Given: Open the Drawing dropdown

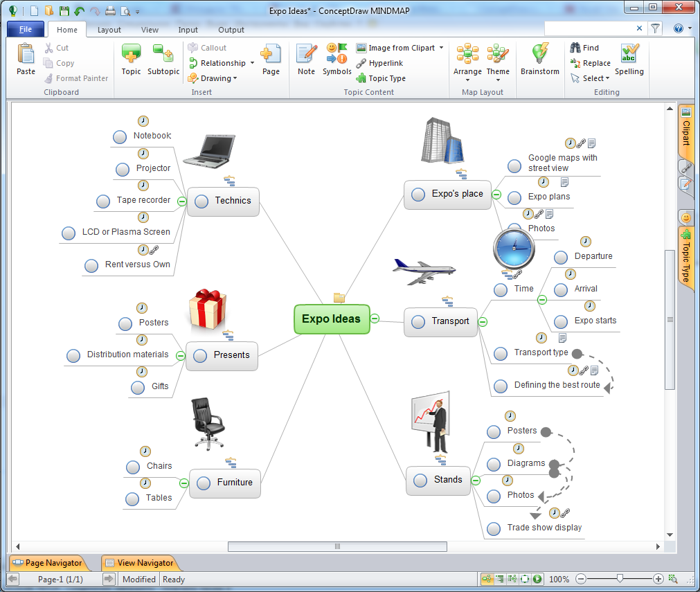Looking at the screenshot, I should tap(235, 78).
